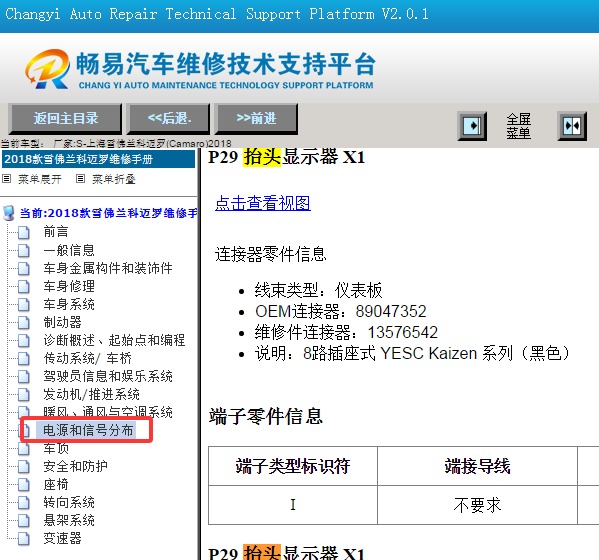Click the 畅易 R logo icon
The image size is (599, 560).
(47, 69)
